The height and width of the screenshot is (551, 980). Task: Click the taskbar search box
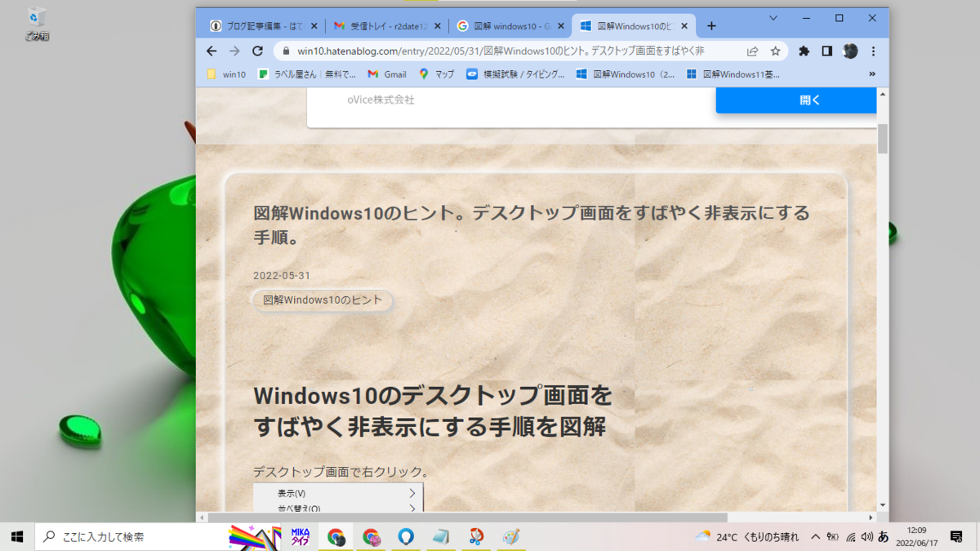[x=158, y=536]
